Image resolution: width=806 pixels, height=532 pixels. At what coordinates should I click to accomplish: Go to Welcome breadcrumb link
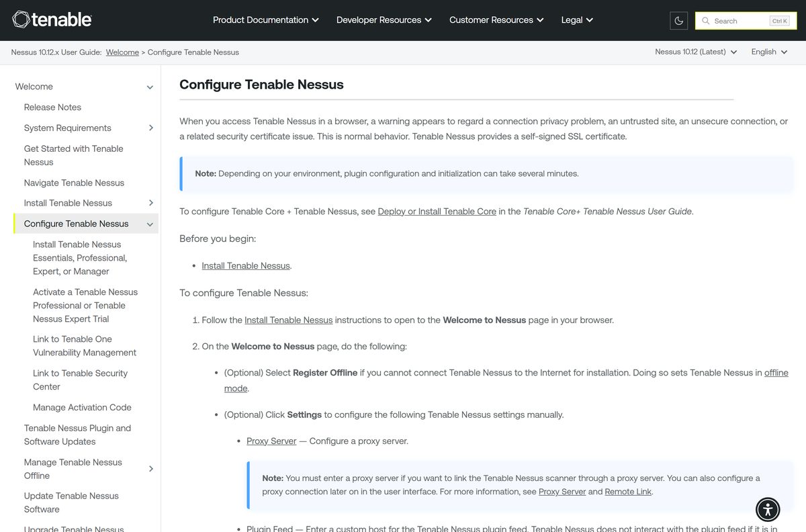[x=122, y=52]
